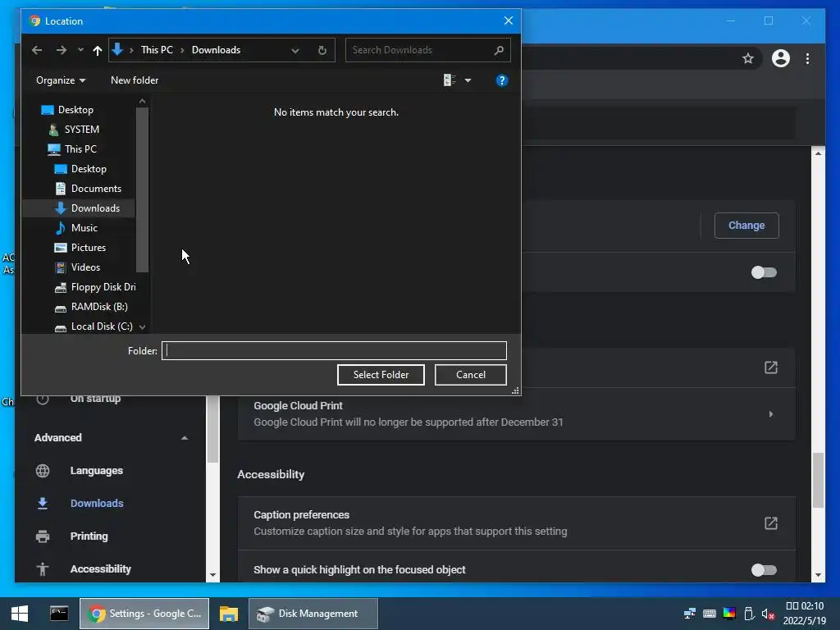The image size is (840, 630).
Task: Open Chrome profile avatar icon
Action: [x=781, y=58]
